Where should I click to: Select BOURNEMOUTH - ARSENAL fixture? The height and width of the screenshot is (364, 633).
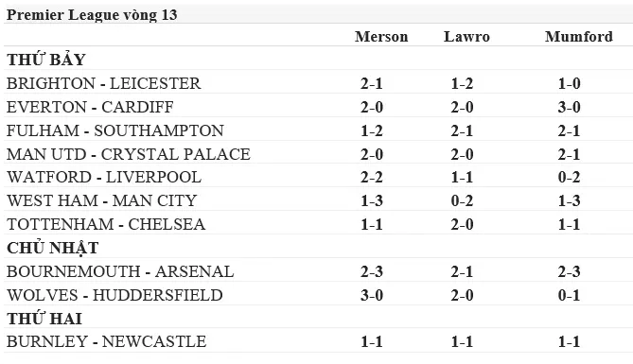[120, 271]
